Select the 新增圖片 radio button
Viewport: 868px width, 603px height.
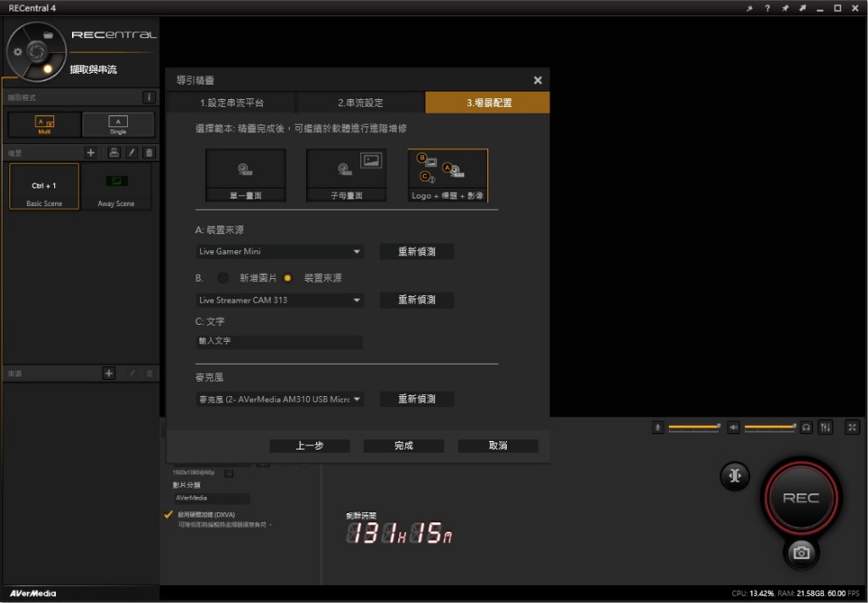click(223, 278)
